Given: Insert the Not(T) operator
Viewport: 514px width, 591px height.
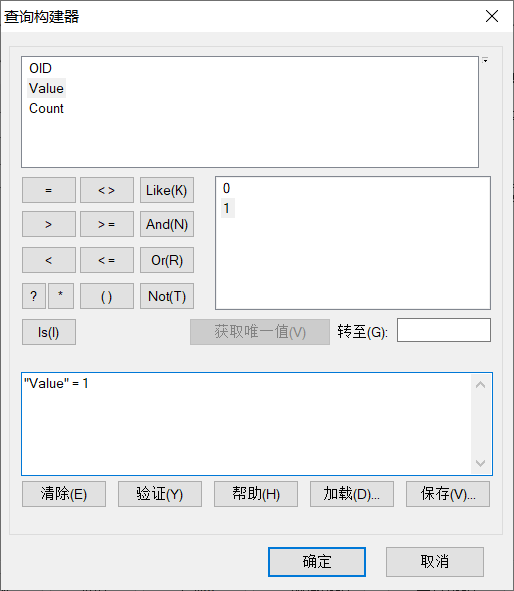Looking at the screenshot, I should click(x=167, y=296).
